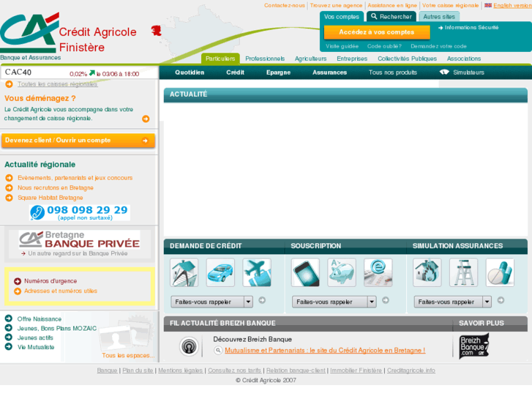Open the Tous nos produits menu

(393, 72)
